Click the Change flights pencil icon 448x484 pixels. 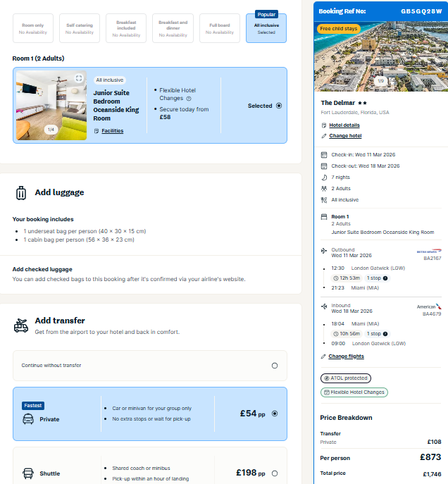pos(323,356)
